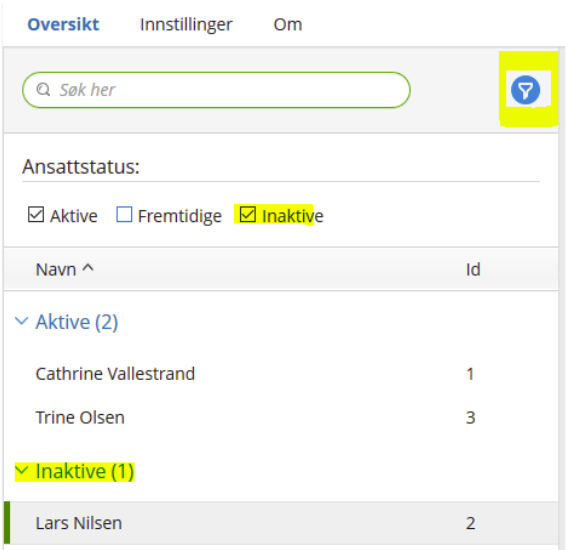Open the Innstillinger tab
The height and width of the screenshot is (550, 570).
point(186,25)
